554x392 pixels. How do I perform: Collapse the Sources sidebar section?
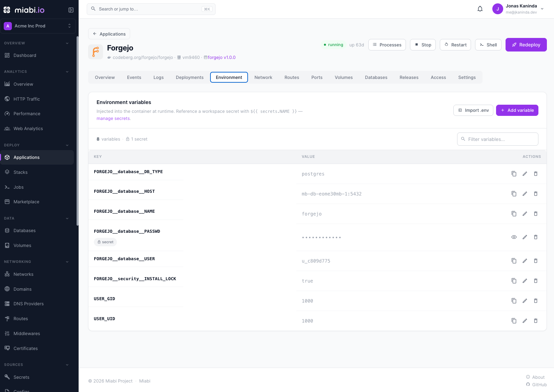point(67,365)
